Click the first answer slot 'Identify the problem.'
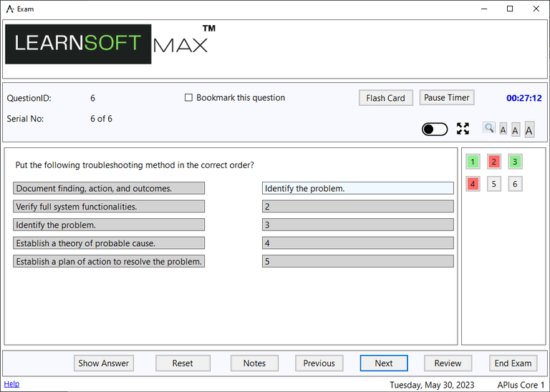Image resolution: width=550 pixels, height=392 pixels. (x=358, y=188)
